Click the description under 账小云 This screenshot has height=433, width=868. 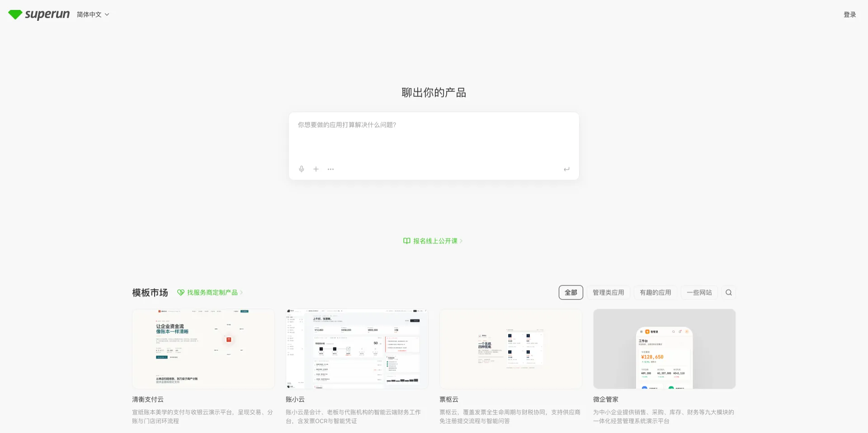[x=353, y=417]
